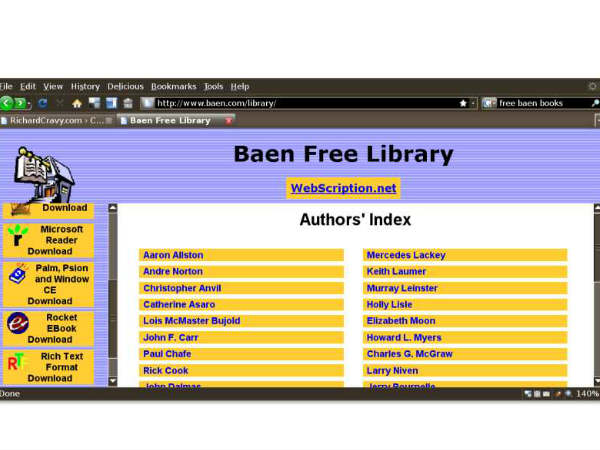Click the Microsoft Reader download icon
The width and height of the screenshot is (600, 450).
[17, 236]
